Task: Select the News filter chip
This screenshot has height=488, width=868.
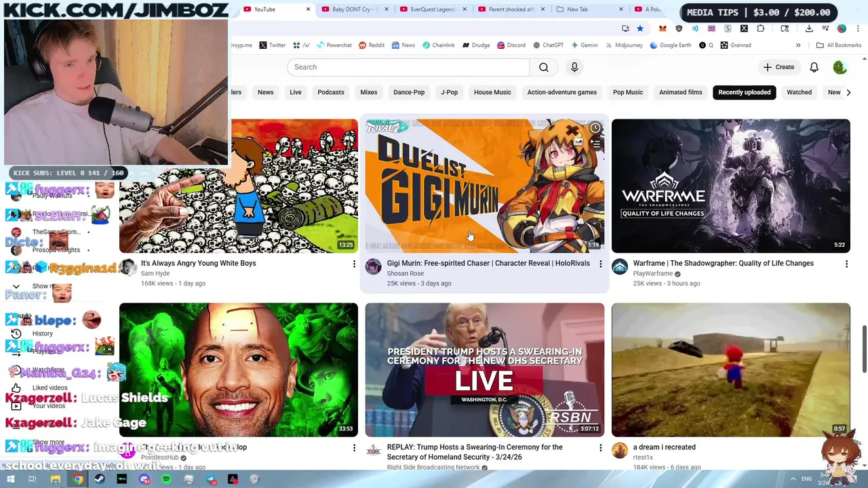Action: (x=265, y=92)
